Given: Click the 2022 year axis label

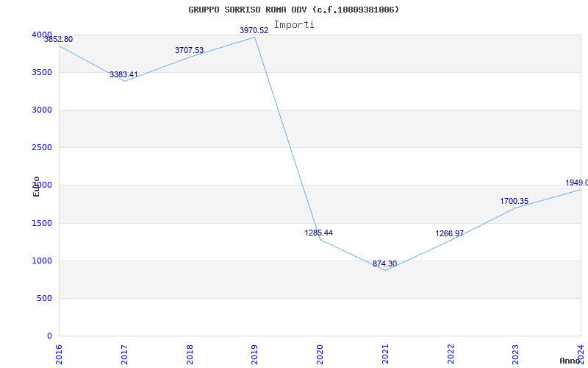Looking at the screenshot, I should pos(451,355).
